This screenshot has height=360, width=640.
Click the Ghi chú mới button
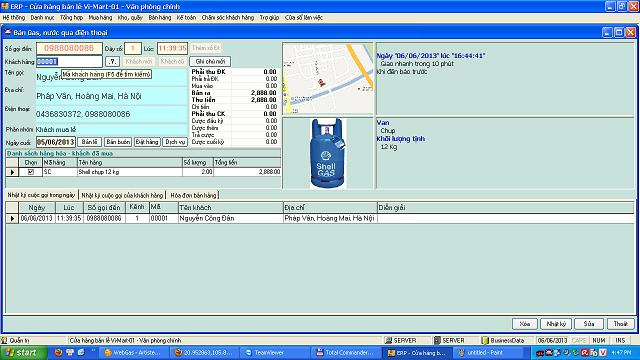(210, 62)
